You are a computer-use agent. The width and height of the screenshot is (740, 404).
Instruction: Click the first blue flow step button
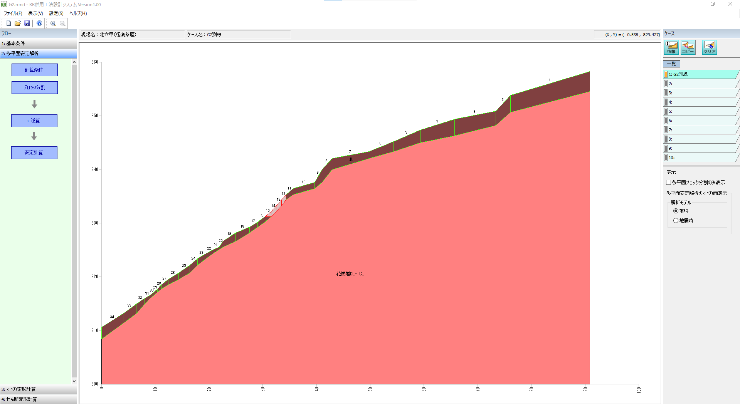(34, 71)
